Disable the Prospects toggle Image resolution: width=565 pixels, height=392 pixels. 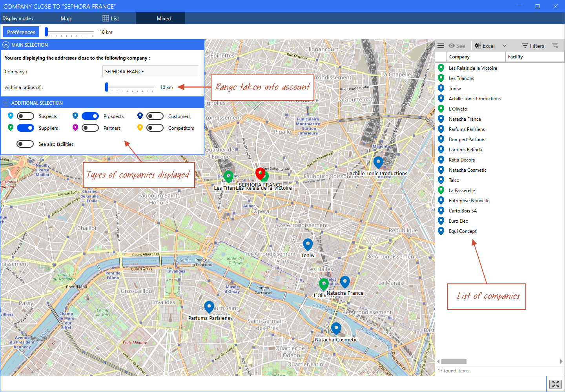point(90,116)
